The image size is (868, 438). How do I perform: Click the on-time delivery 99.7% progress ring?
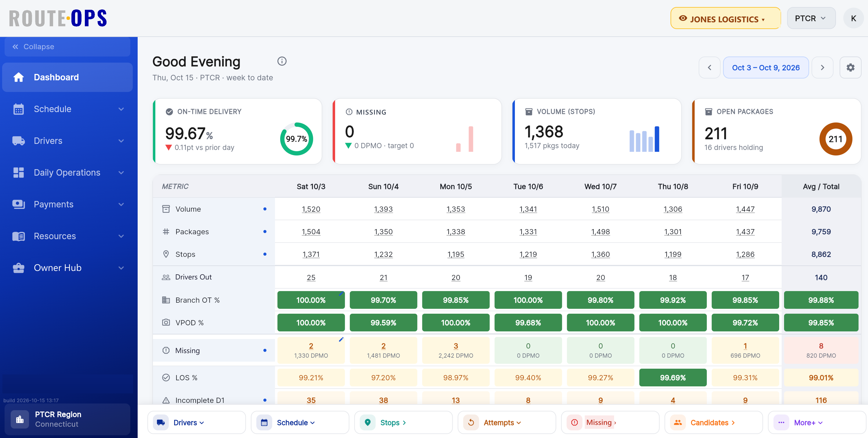point(297,139)
